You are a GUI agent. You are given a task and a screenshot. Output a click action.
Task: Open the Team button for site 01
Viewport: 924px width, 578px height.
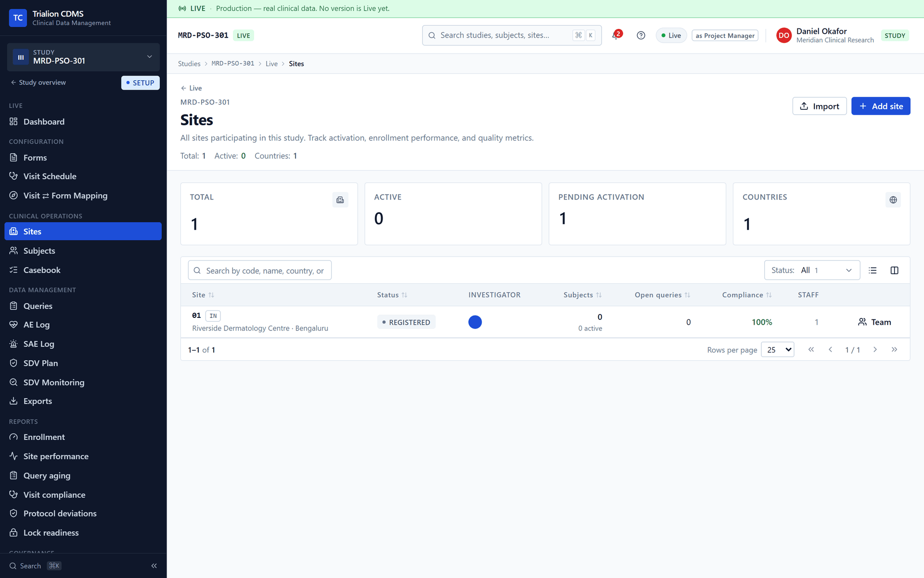tap(874, 322)
